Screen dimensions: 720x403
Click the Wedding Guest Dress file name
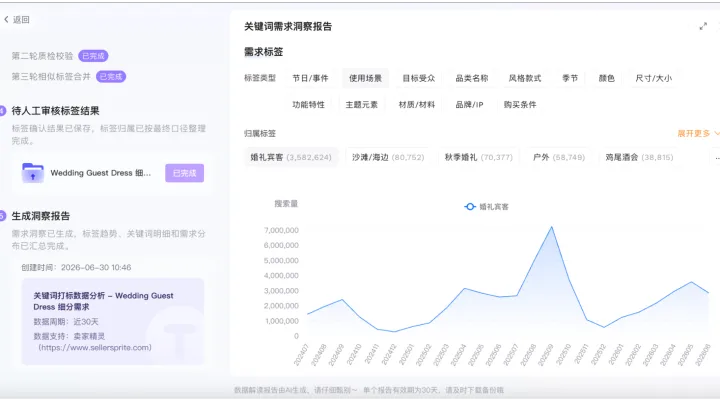[101, 173]
